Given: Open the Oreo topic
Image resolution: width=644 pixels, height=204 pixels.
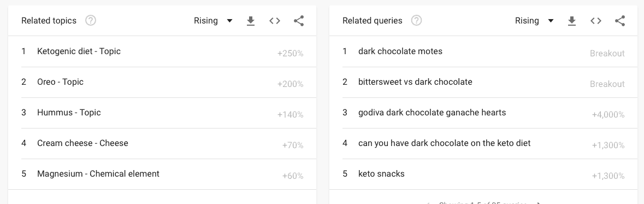Looking at the screenshot, I should pyautogui.click(x=162, y=82).
